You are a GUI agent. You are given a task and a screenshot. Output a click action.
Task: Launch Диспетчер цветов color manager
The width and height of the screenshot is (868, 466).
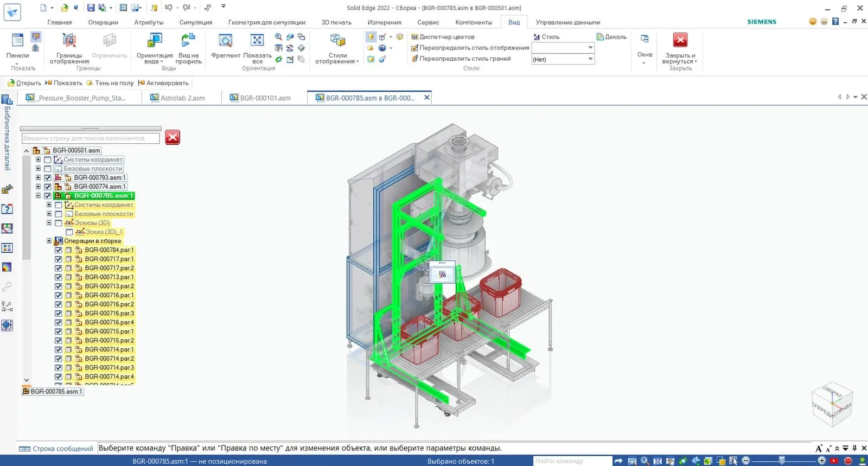pos(443,37)
